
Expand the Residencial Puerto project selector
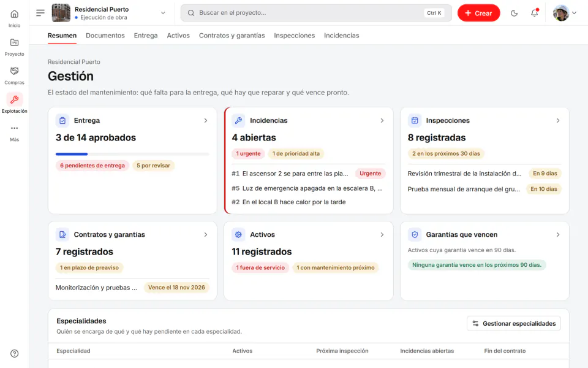coord(163,13)
